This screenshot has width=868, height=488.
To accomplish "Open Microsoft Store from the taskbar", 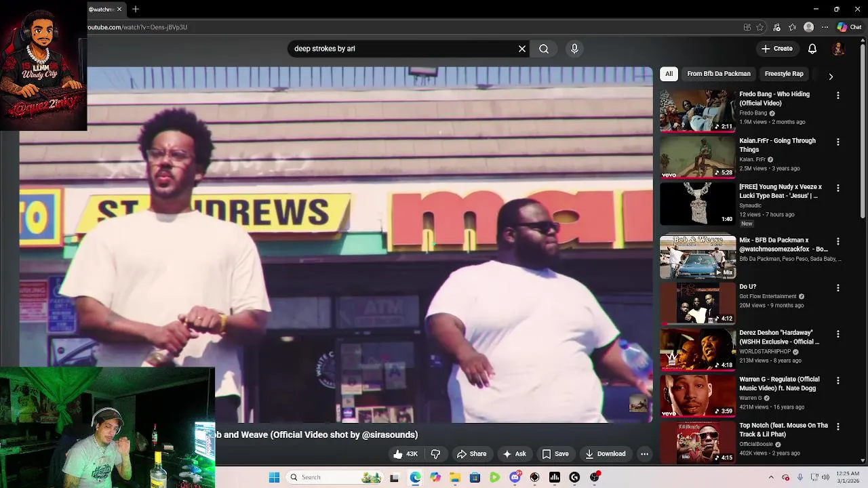I will [x=475, y=477].
